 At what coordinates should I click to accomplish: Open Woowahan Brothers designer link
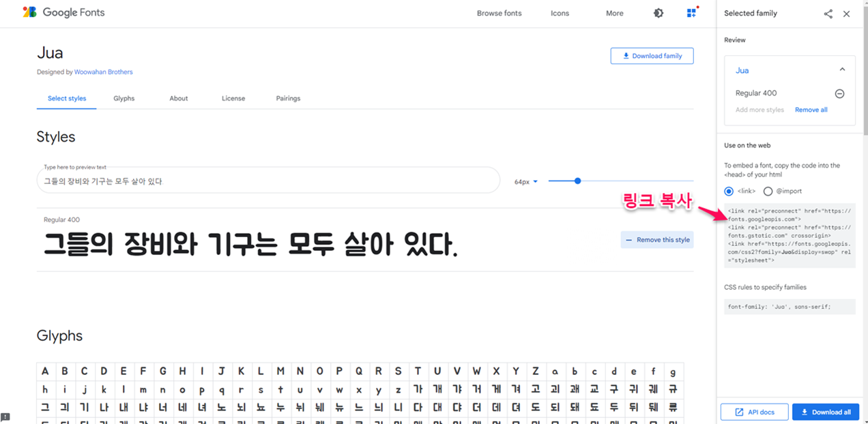(x=104, y=72)
